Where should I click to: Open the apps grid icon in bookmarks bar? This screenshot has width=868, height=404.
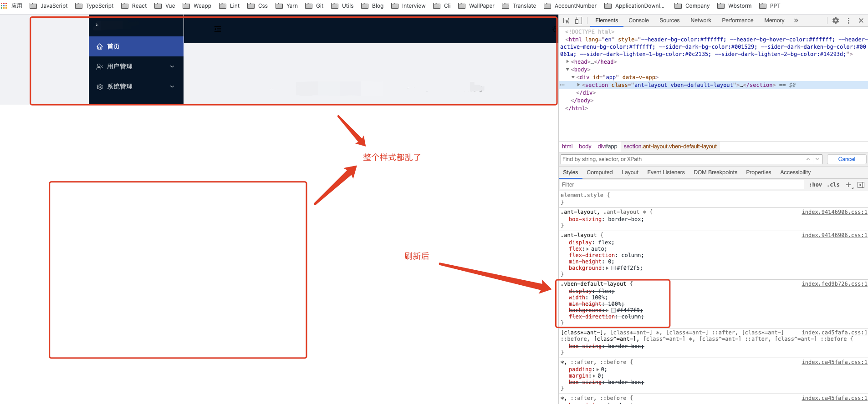pyautogui.click(x=4, y=5)
